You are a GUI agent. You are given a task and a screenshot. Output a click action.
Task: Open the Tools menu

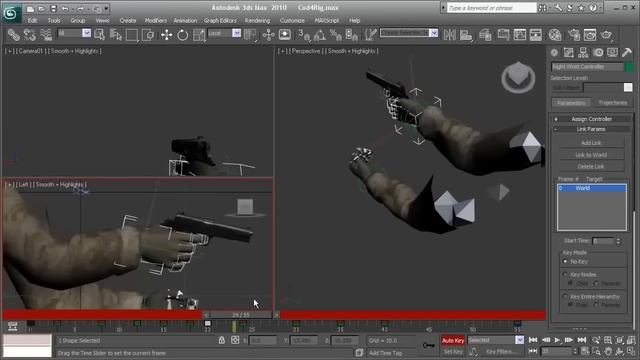pyautogui.click(x=54, y=20)
